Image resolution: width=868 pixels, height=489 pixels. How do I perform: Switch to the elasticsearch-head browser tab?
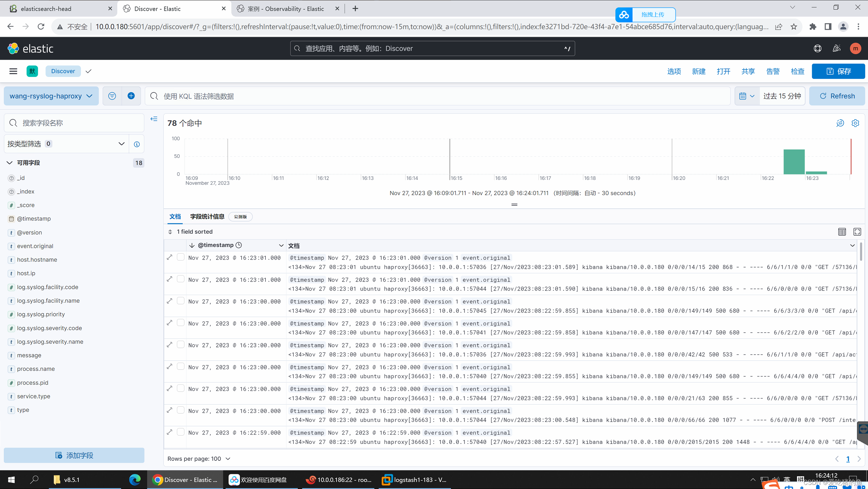[59, 9]
